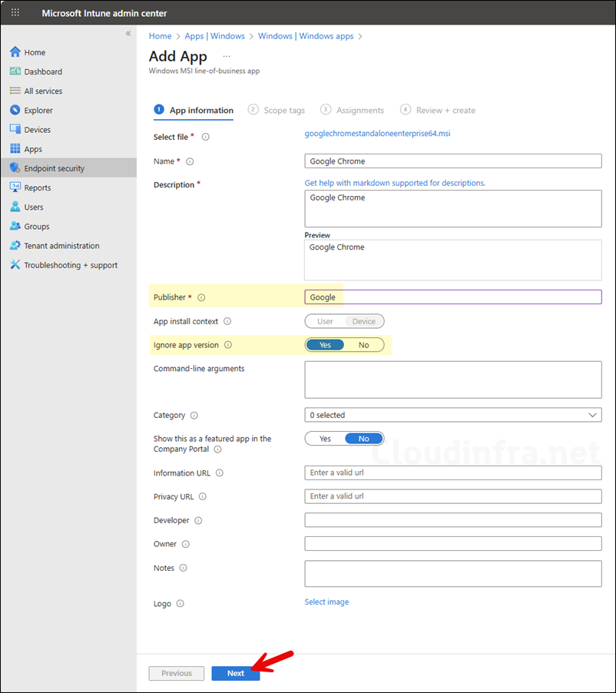This screenshot has height=693, width=616.
Task: Click the Owner input field
Action: click(453, 544)
